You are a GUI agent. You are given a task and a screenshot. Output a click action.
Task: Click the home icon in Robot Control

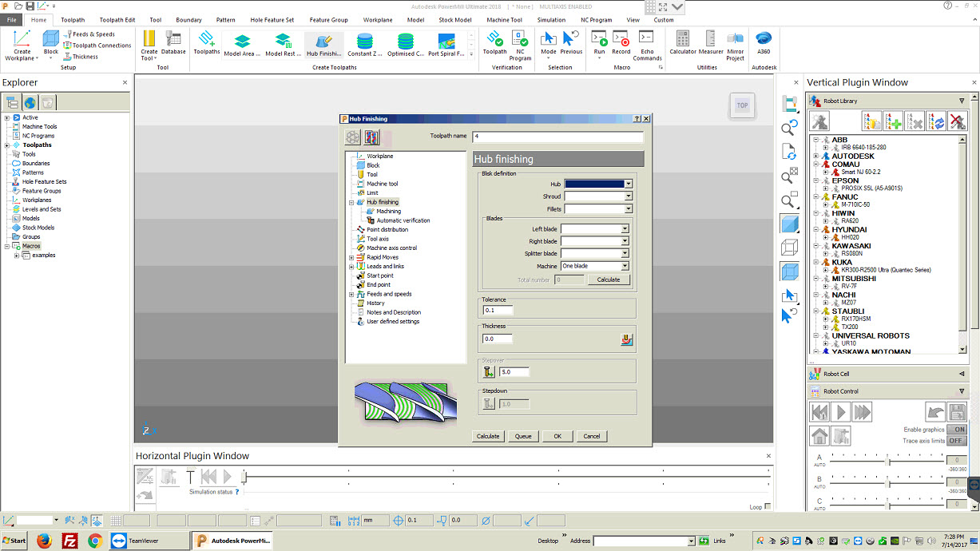click(819, 436)
